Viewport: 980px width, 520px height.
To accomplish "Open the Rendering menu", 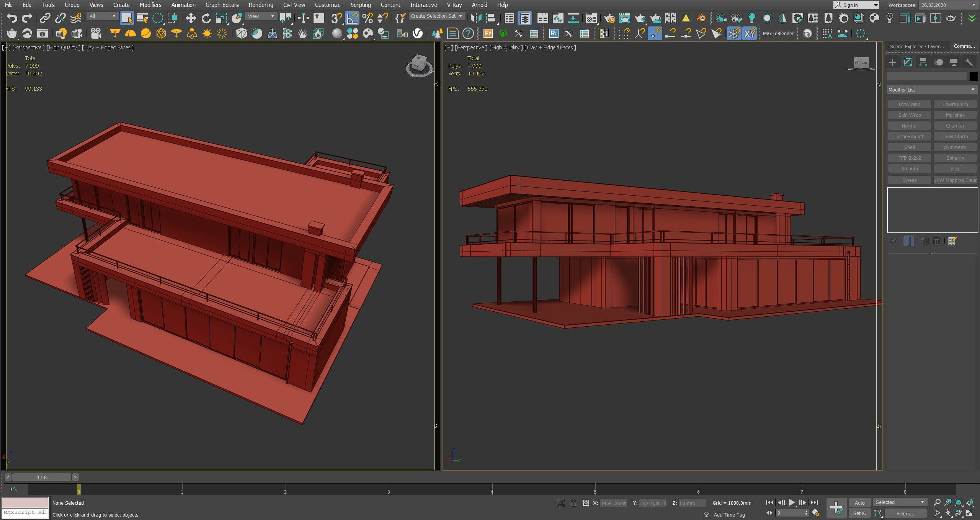I will (x=261, y=5).
